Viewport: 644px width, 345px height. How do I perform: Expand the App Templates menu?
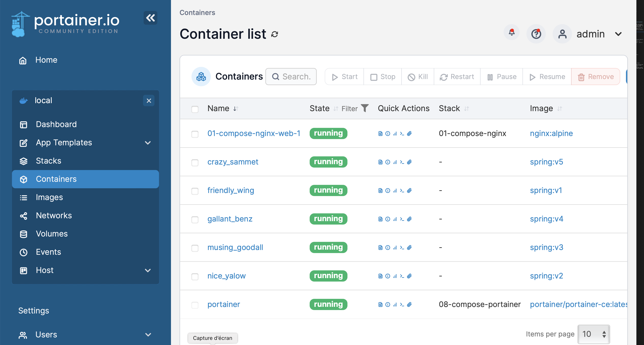(148, 143)
